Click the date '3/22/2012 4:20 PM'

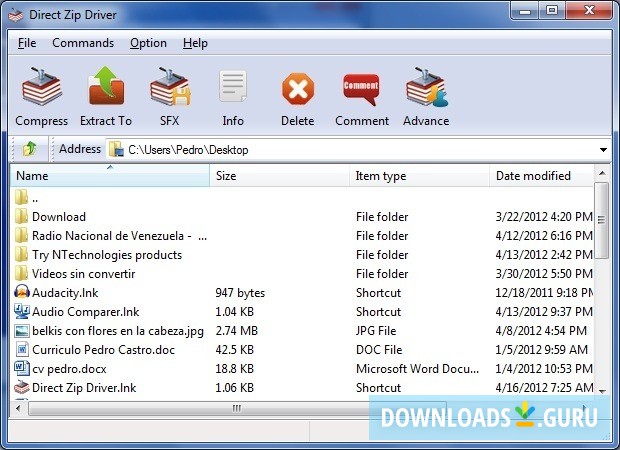click(544, 217)
